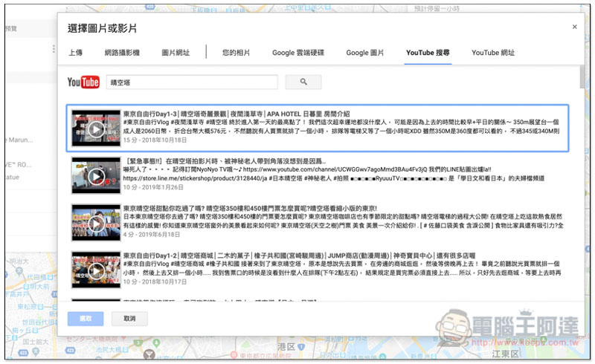Click the dialog results scrollbar thumb
The image size is (595, 364).
click(x=582, y=77)
